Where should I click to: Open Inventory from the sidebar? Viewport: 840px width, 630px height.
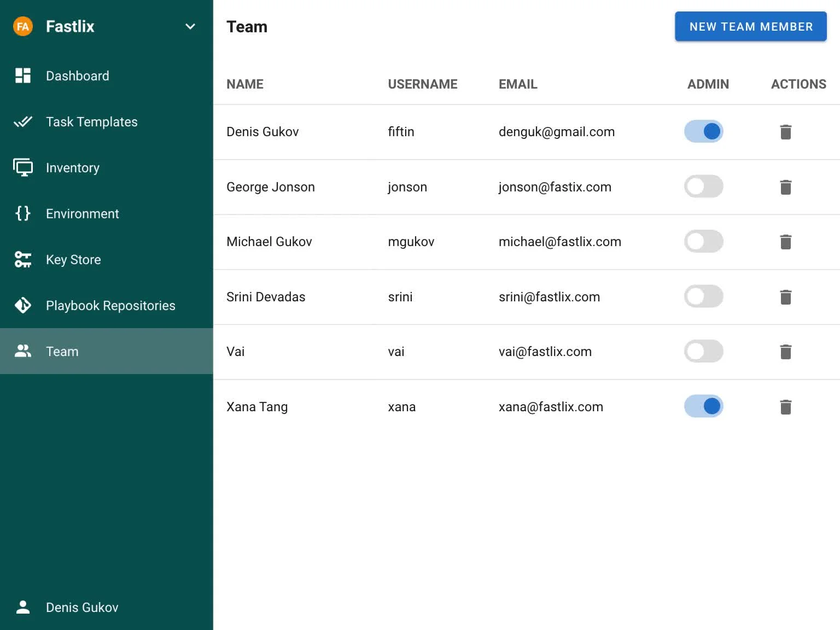pyautogui.click(x=73, y=168)
